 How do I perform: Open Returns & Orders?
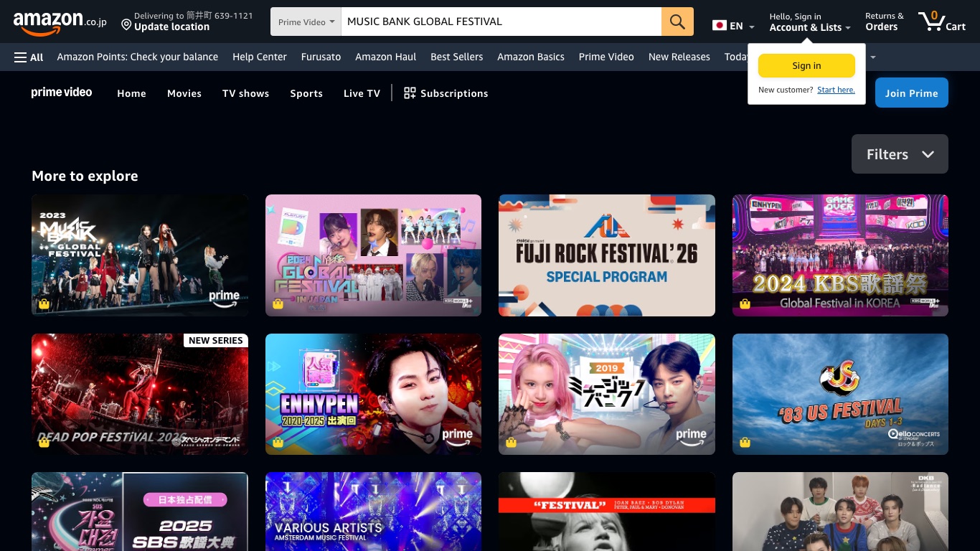(x=884, y=22)
